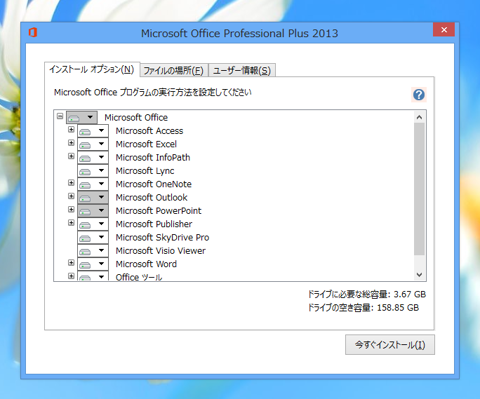Expand the Microsoft Excel tree node
This screenshot has width=480, height=399.
pos(71,143)
